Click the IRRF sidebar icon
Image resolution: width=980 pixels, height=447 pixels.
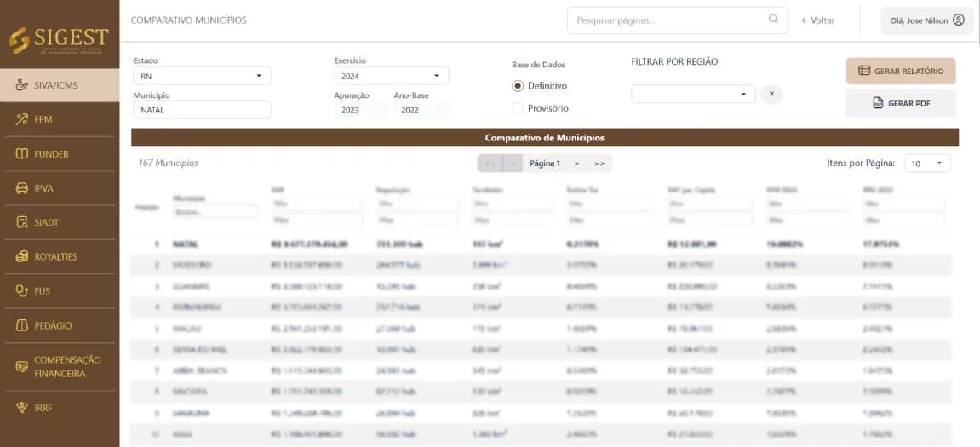22,408
